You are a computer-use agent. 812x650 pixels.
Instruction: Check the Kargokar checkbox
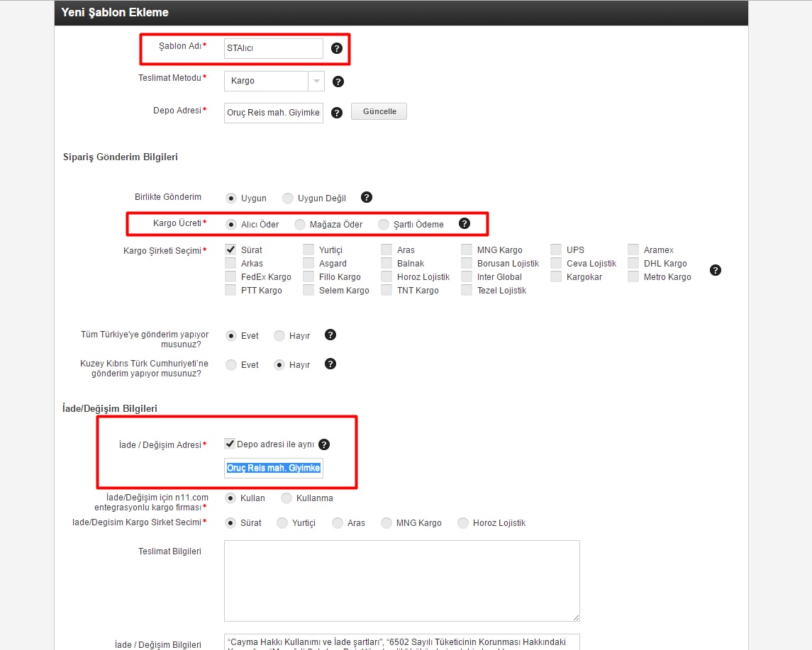(x=556, y=276)
